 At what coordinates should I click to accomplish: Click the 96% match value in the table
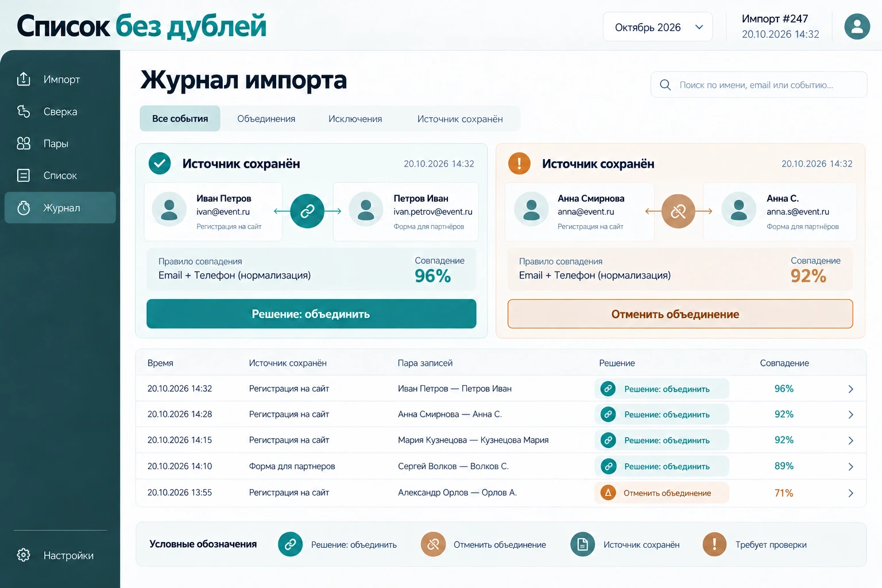[784, 389]
